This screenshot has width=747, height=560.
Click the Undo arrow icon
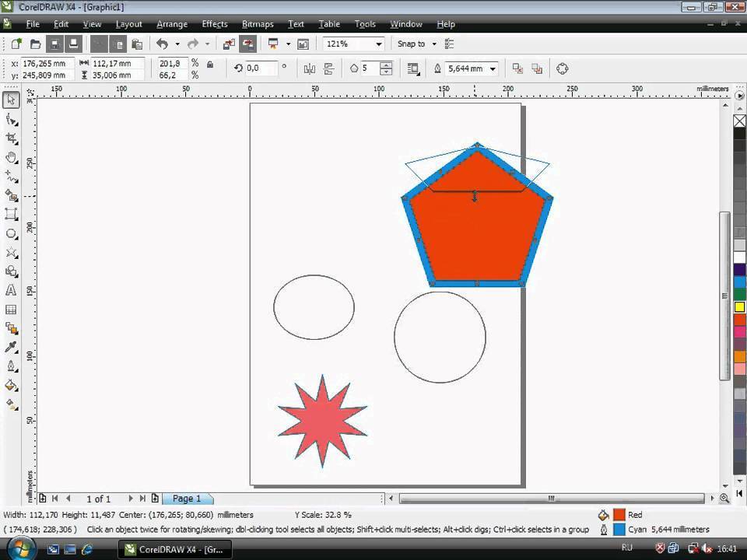tap(162, 44)
